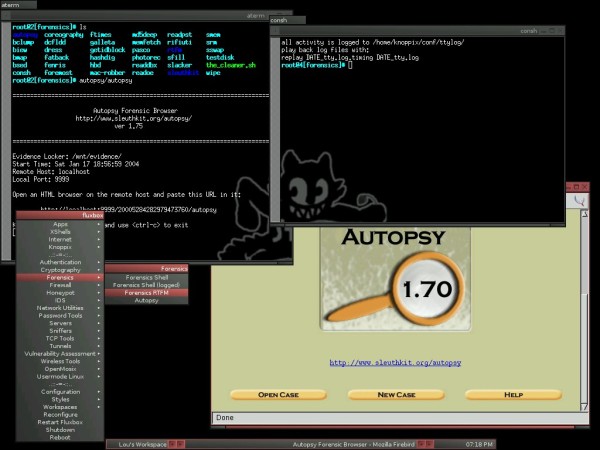600x450 pixels.
Task: Select Forensics RTFM from submenu
Action: click(147, 293)
